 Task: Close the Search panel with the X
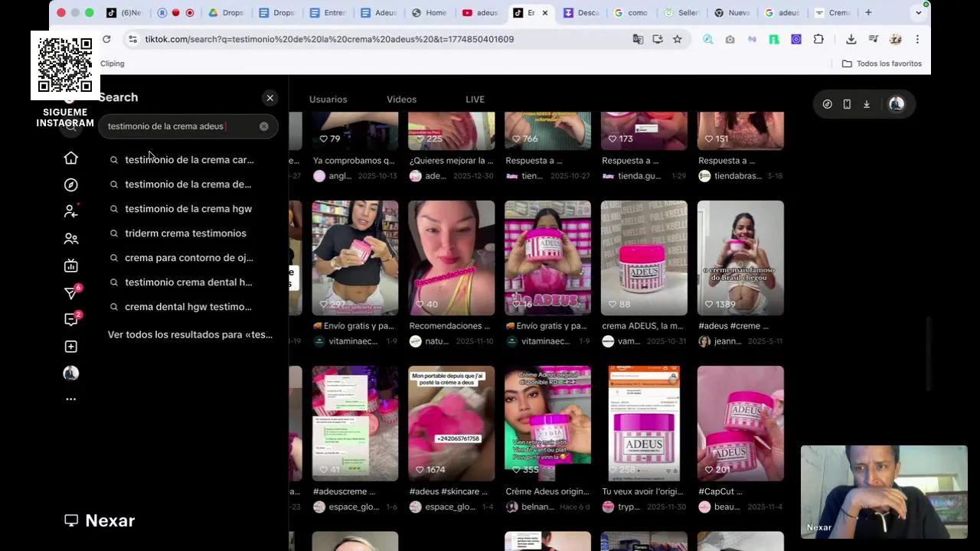pos(269,98)
